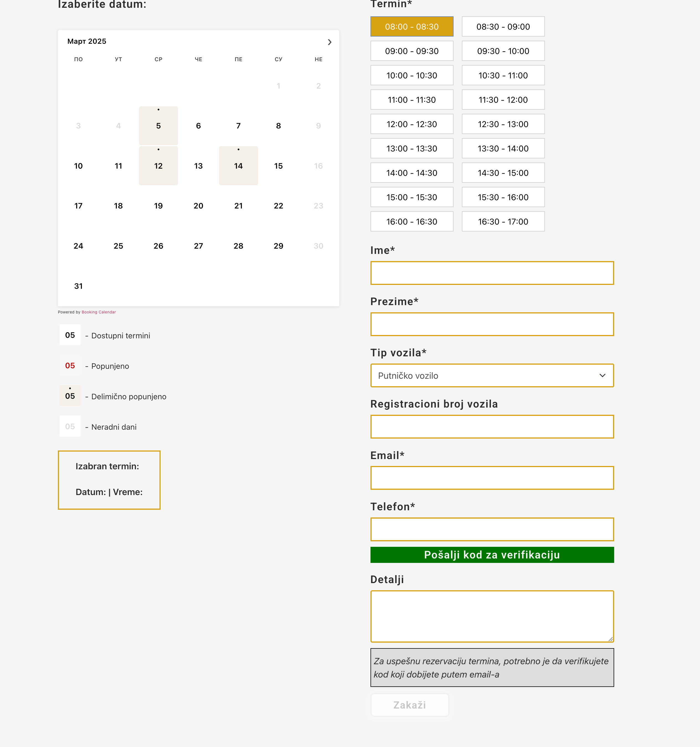Select the 16:30 - 17:00 slot
Viewport: 700px width, 747px height.
click(x=503, y=222)
